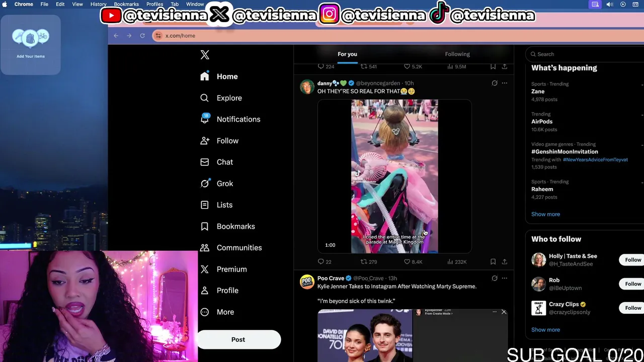The image size is (644, 362).
Task: Open Chat messages
Action: (216, 162)
